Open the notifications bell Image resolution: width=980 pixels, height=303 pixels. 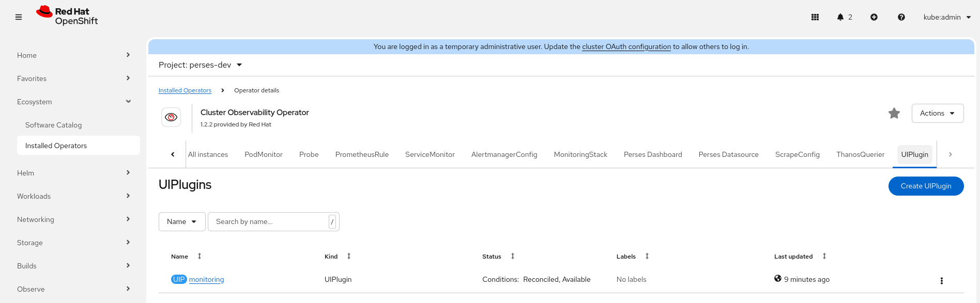(x=840, y=17)
